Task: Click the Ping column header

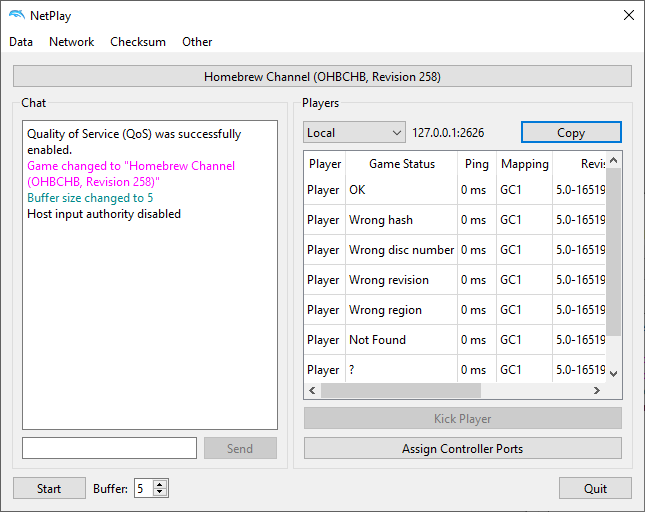Action: pyautogui.click(x=477, y=164)
